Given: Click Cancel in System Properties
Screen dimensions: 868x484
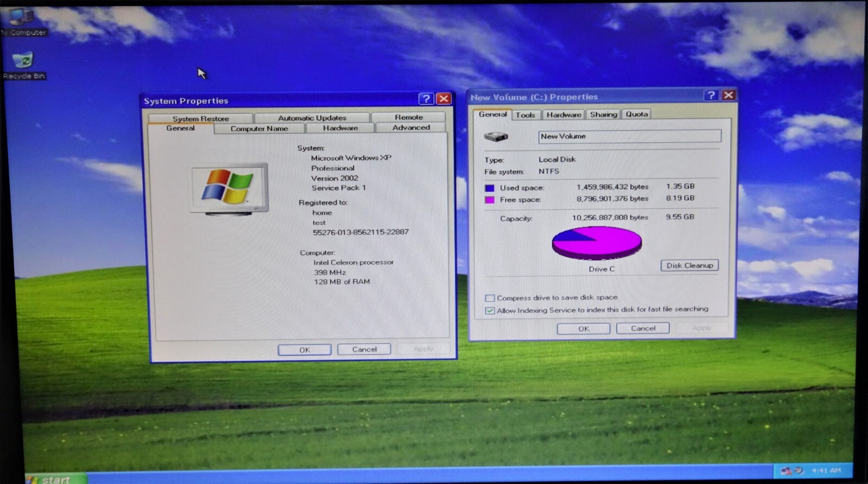Looking at the screenshot, I should [x=364, y=350].
